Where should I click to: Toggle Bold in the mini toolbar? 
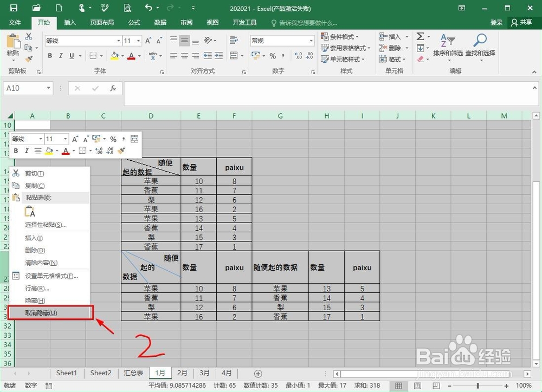coord(16,151)
